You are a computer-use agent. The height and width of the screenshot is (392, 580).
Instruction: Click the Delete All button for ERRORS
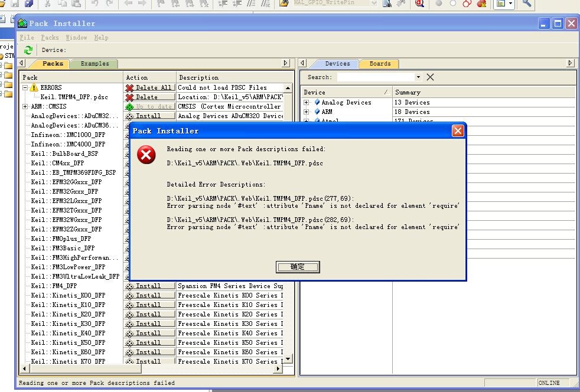[150, 87]
